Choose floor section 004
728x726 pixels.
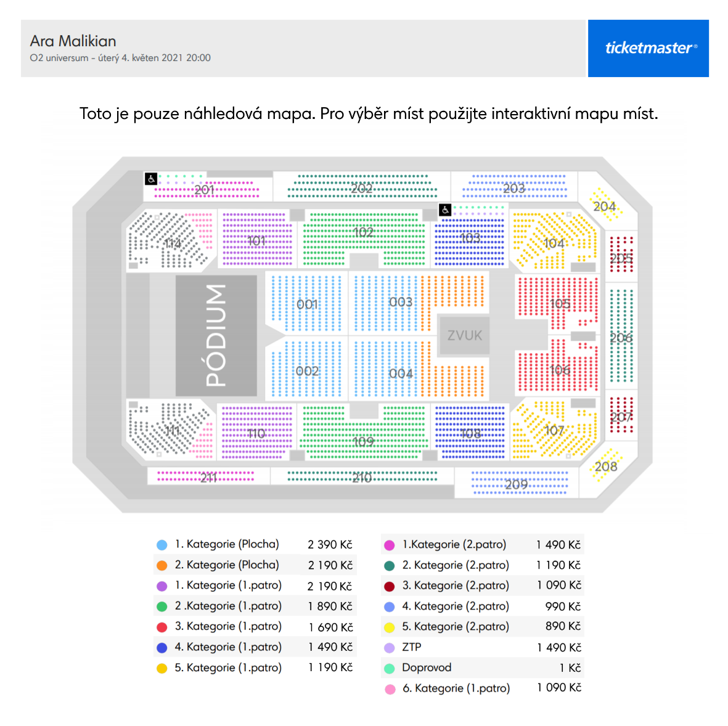coord(400,373)
